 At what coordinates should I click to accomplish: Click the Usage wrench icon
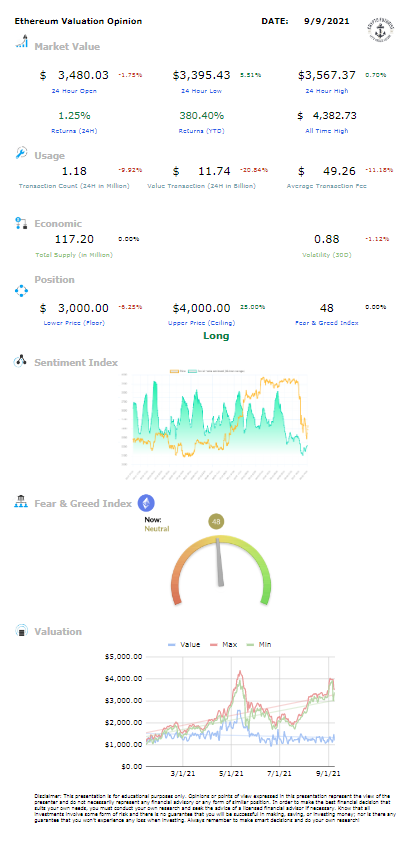pyautogui.click(x=21, y=153)
